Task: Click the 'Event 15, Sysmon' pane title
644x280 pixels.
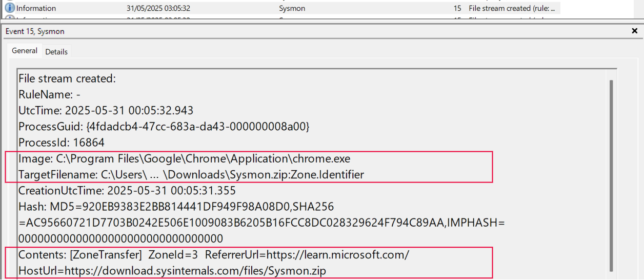Action: pyautogui.click(x=35, y=31)
